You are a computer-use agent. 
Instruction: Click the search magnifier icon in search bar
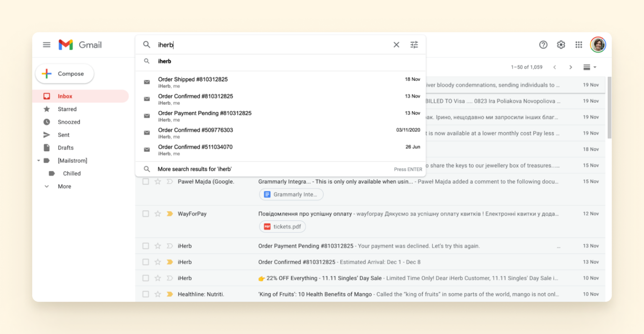(x=147, y=44)
